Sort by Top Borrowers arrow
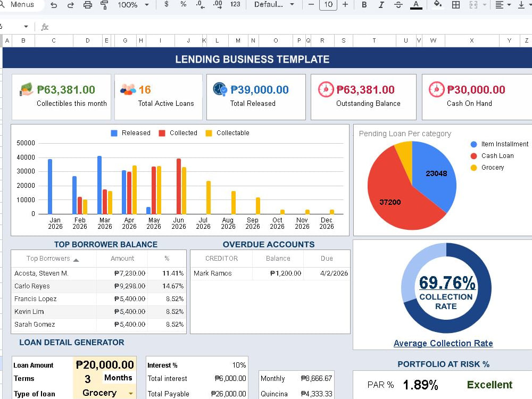The height and width of the screenshot is (399, 532). click(x=76, y=260)
